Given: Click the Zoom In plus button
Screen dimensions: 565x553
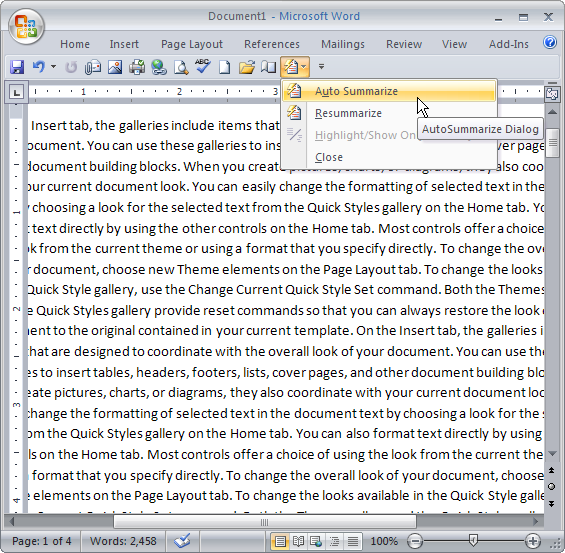Looking at the screenshot, I should 533,541.
